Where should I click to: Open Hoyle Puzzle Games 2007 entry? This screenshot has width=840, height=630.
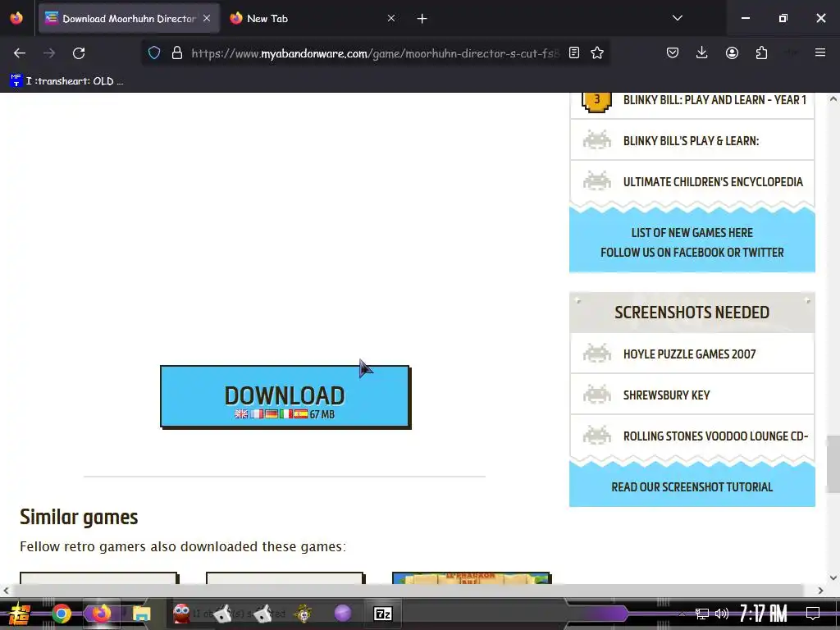(x=689, y=354)
